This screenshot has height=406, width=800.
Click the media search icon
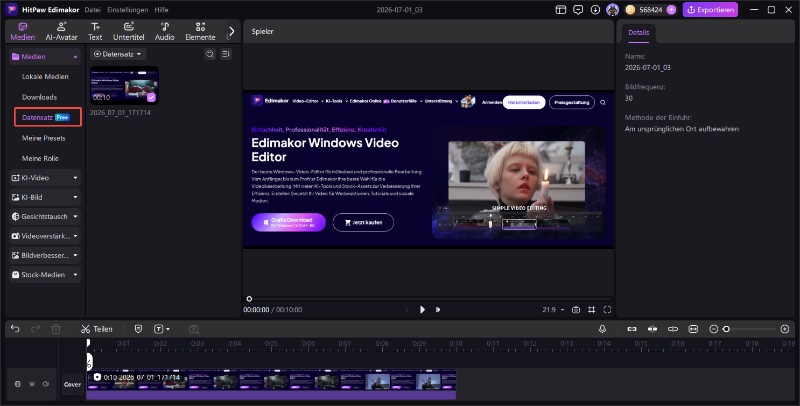coord(210,54)
